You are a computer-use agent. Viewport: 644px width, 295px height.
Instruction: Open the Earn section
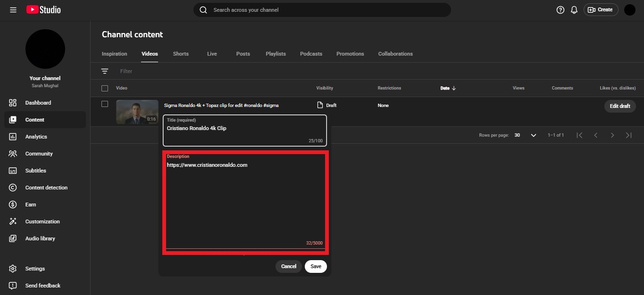coord(30,205)
